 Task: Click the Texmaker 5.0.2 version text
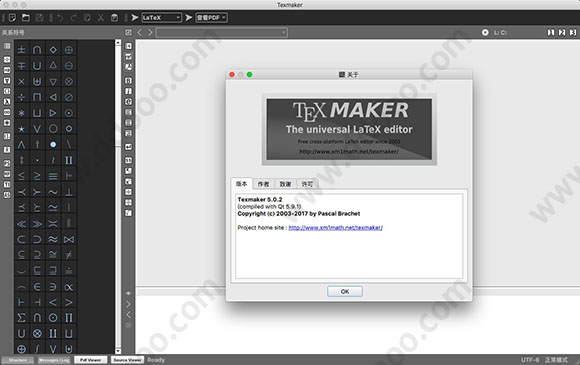(260, 200)
